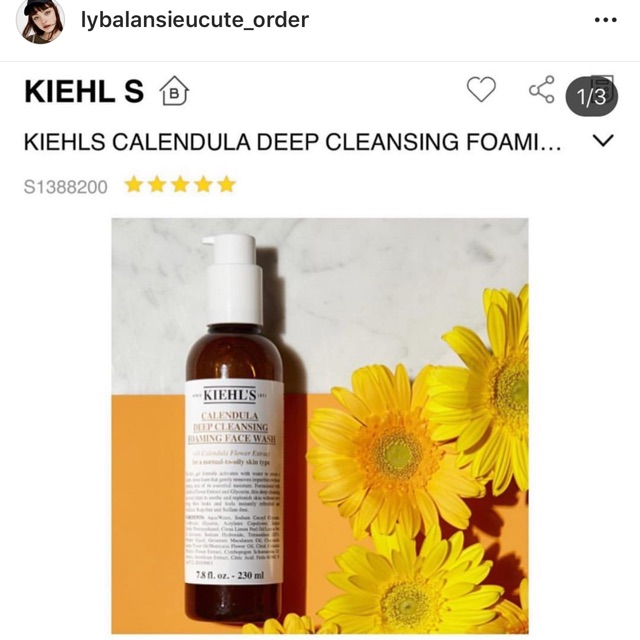Select the fifth rating star
Screen dimensions: 640x640
click(x=227, y=184)
